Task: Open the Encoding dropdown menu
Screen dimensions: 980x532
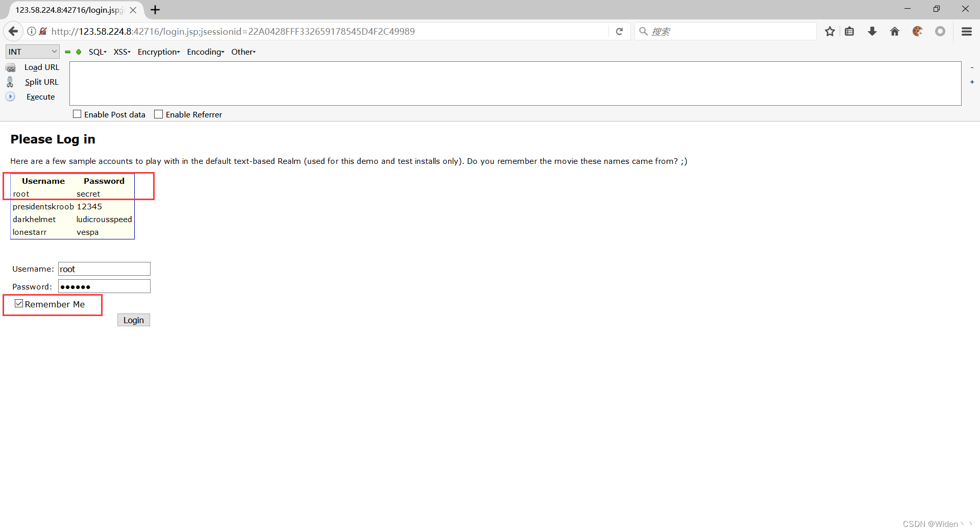Action: pyautogui.click(x=206, y=52)
